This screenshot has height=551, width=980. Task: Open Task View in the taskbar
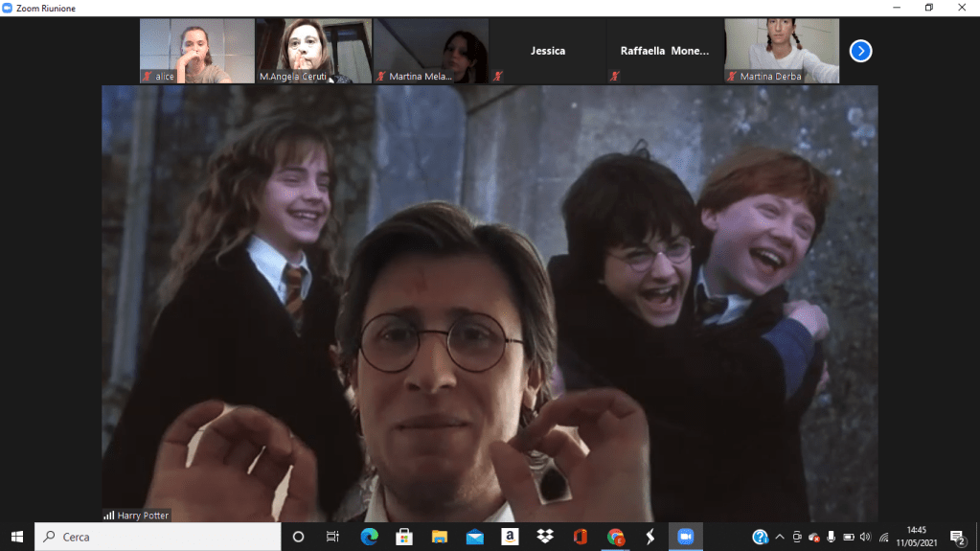(332, 537)
